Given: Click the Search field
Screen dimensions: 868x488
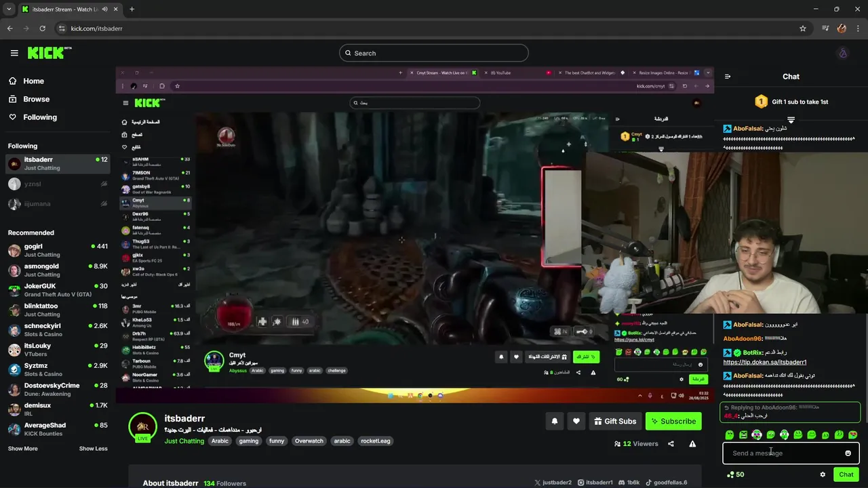Looking at the screenshot, I should coord(434,53).
